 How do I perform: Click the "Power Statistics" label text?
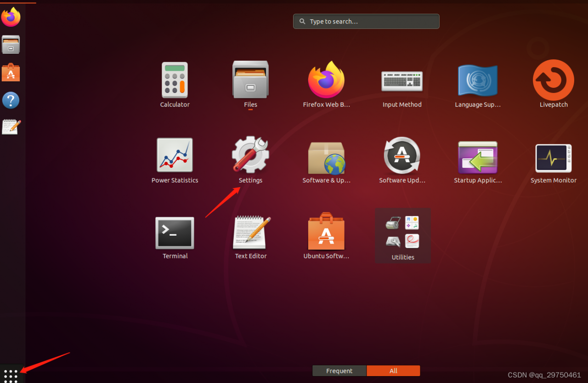pos(175,181)
